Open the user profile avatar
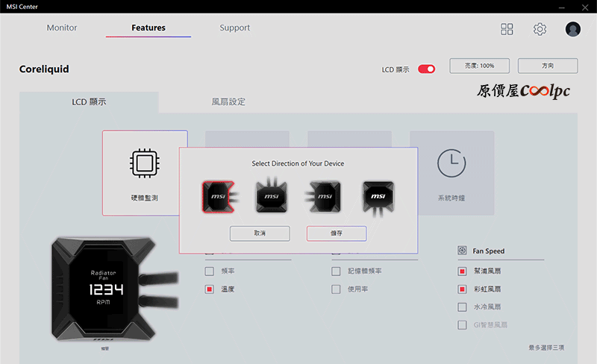The image size is (597, 364). 572,29
